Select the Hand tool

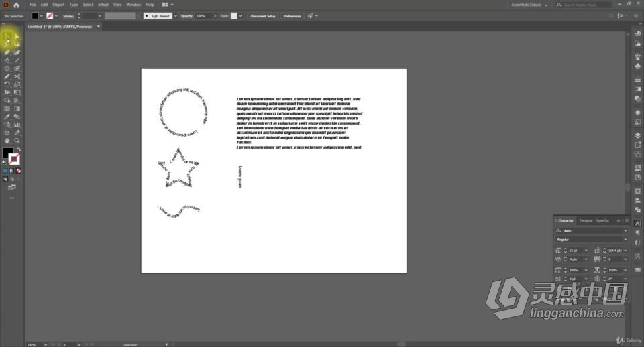(7, 141)
